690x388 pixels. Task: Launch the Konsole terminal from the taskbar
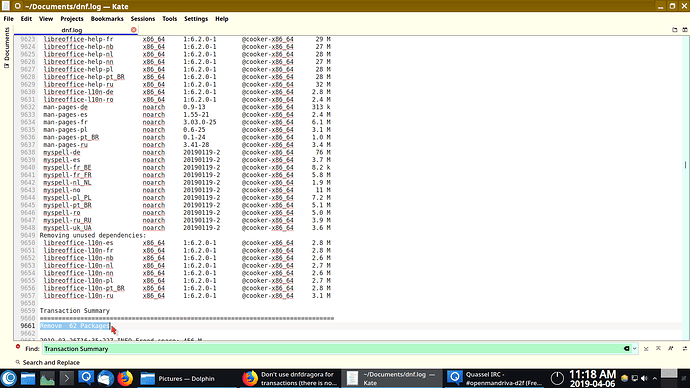pyautogui.click(x=66, y=378)
